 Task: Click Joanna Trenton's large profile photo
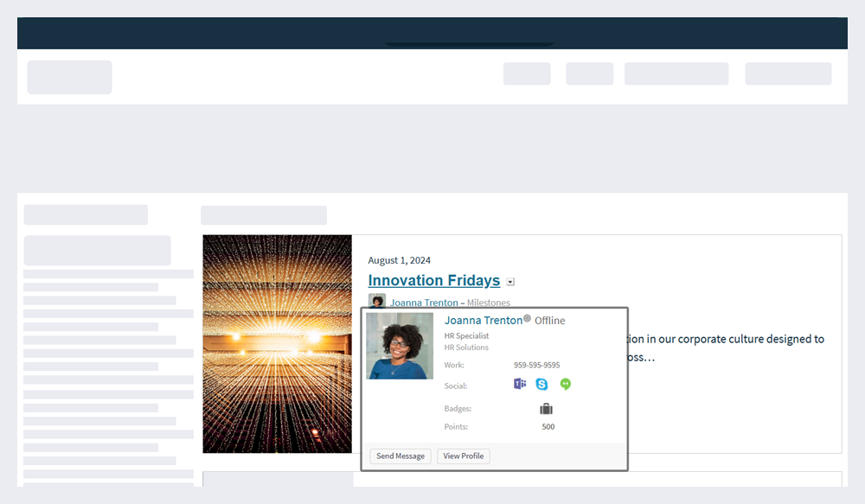pyautogui.click(x=400, y=346)
